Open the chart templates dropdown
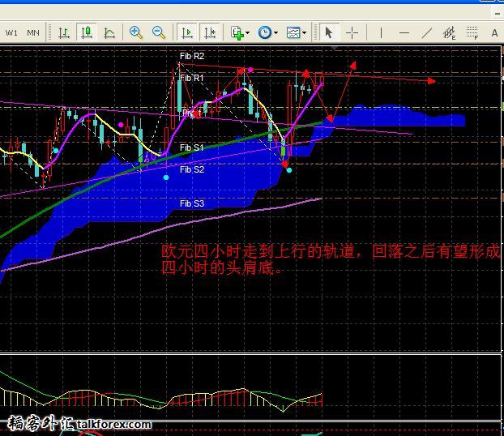This screenshot has height=436, width=504. tap(296, 32)
